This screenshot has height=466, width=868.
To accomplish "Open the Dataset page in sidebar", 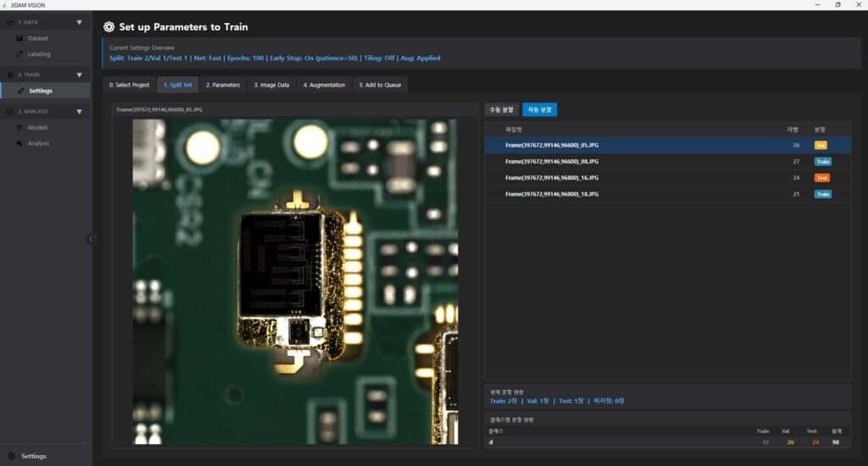I will coord(37,38).
